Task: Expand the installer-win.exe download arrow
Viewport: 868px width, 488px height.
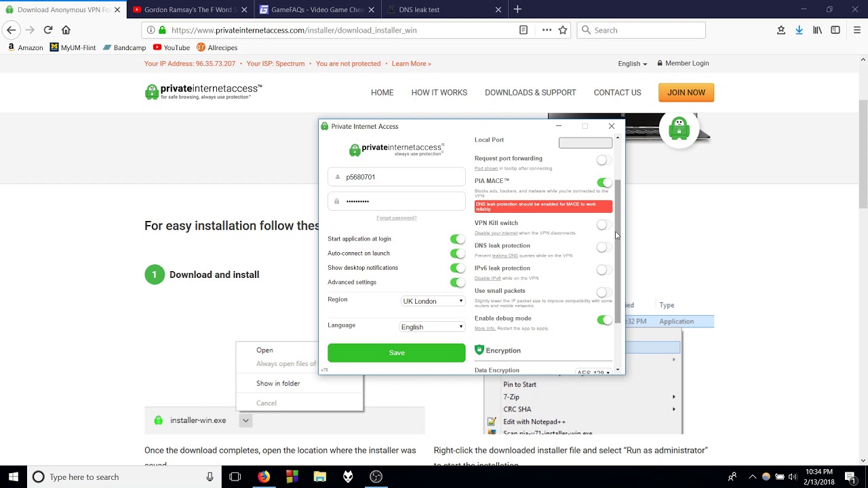Action: pyautogui.click(x=245, y=420)
